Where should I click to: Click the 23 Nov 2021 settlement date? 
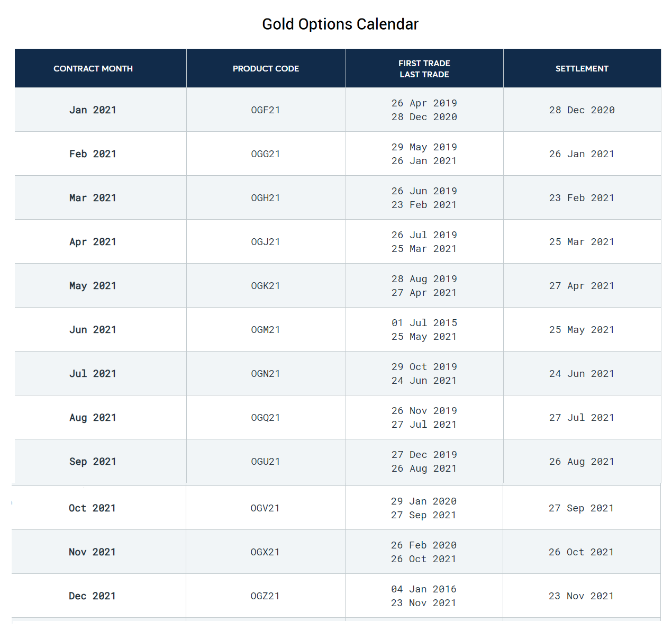coord(582,596)
